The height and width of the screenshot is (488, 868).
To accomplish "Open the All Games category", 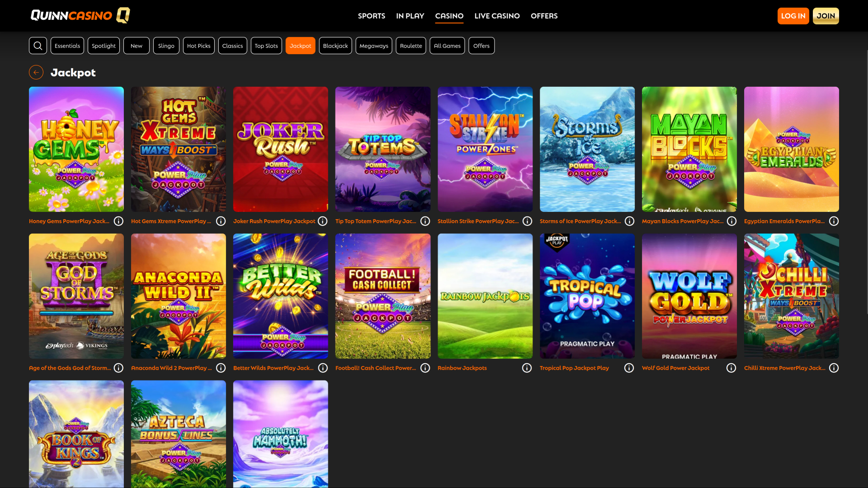I will [447, 45].
